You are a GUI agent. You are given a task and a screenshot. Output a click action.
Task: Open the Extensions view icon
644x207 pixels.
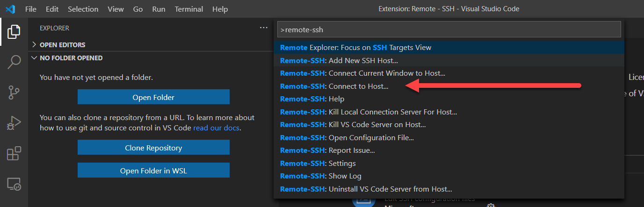tap(14, 154)
